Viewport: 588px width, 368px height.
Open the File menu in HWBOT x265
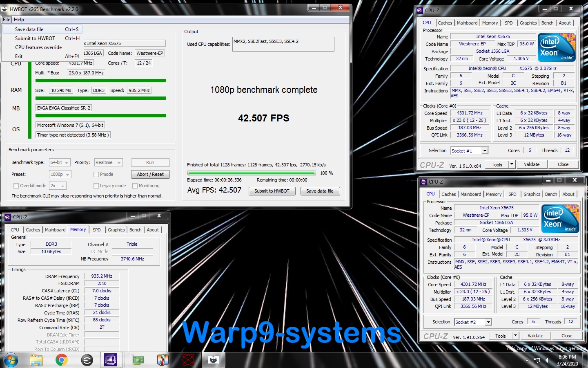(x=7, y=20)
